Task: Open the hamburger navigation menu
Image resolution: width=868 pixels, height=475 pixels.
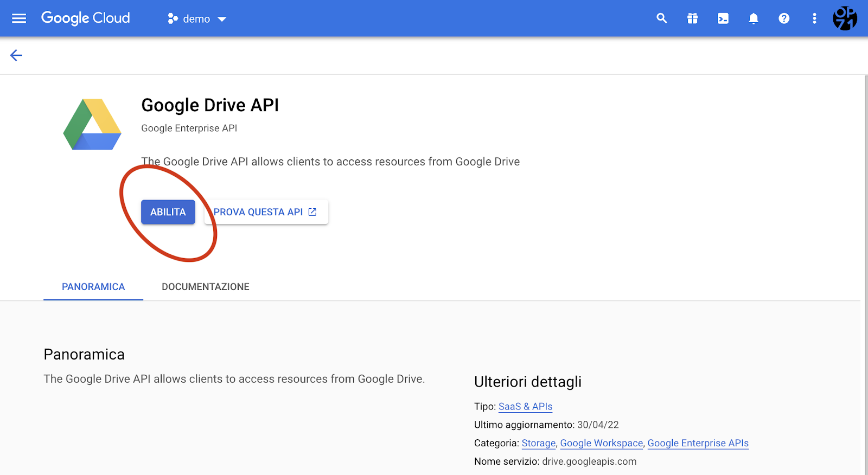Action: point(19,18)
